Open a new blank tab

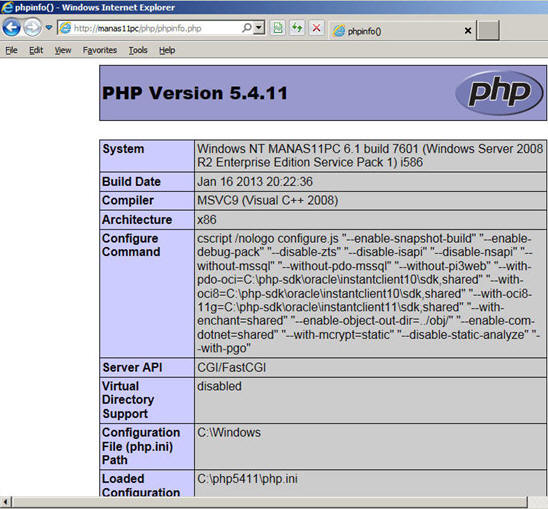click(488, 30)
